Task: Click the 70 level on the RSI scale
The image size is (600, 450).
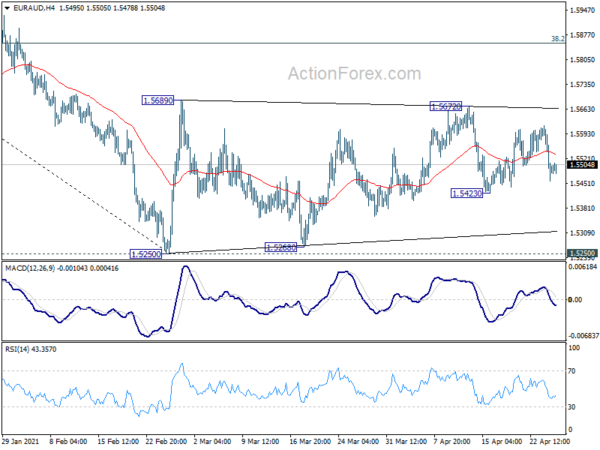Action: (x=572, y=371)
